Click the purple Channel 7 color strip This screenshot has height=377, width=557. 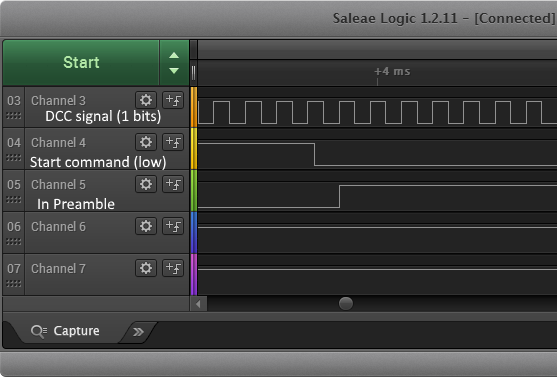194,274
